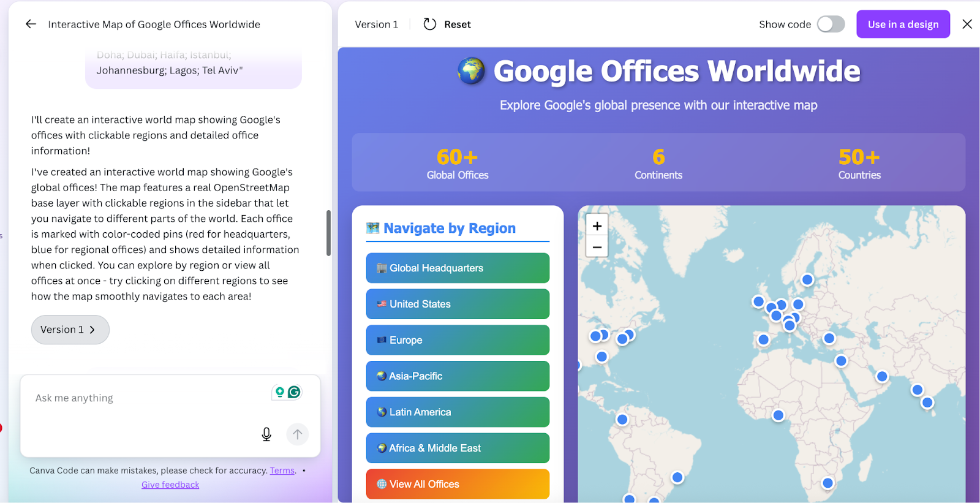Click the globe emoji beside page title

pyautogui.click(x=471, y=70)
